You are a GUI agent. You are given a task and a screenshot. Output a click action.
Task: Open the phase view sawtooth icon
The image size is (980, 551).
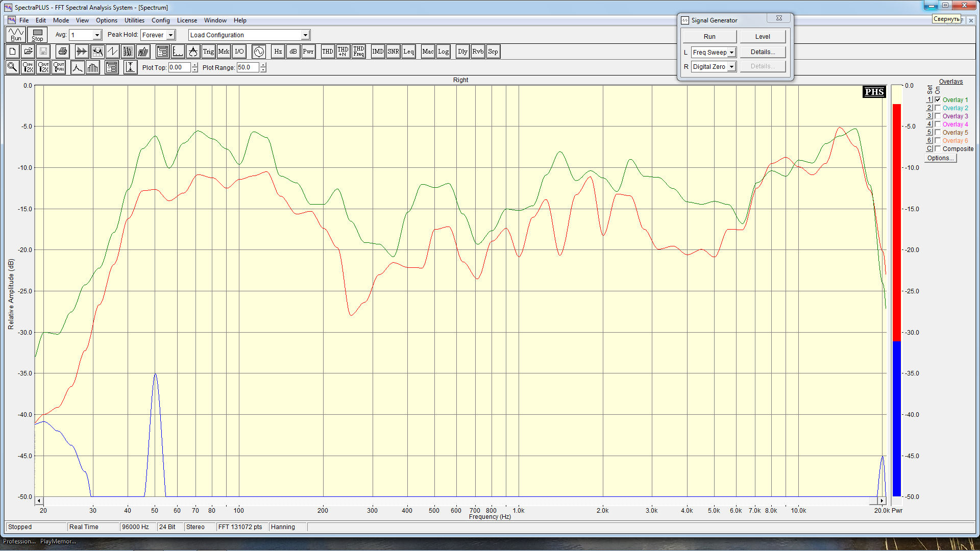(x=112, y=52)
